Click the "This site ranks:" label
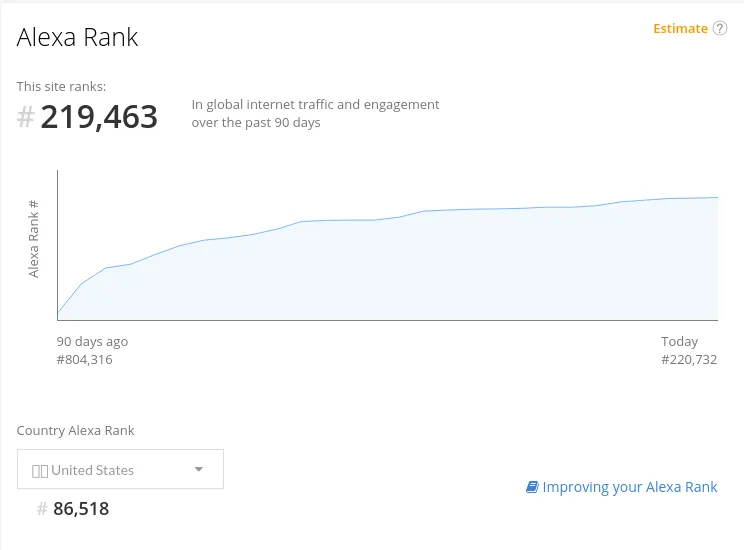 tap(61, 86)
